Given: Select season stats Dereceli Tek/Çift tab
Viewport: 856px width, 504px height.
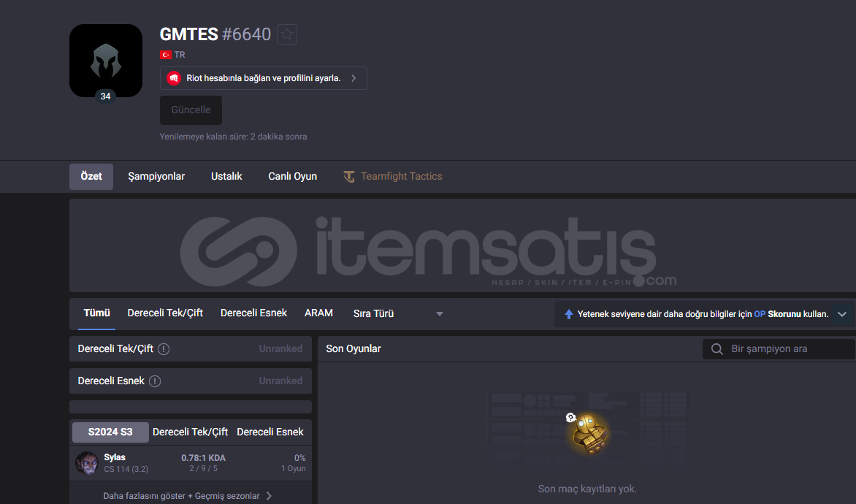Looking at the screenshot, I should click(x=190, y=432).
